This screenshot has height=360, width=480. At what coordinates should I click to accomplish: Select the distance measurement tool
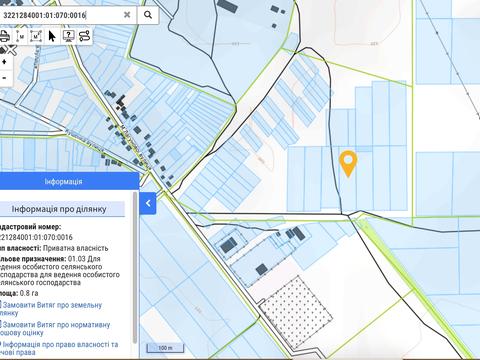[21, 36]
